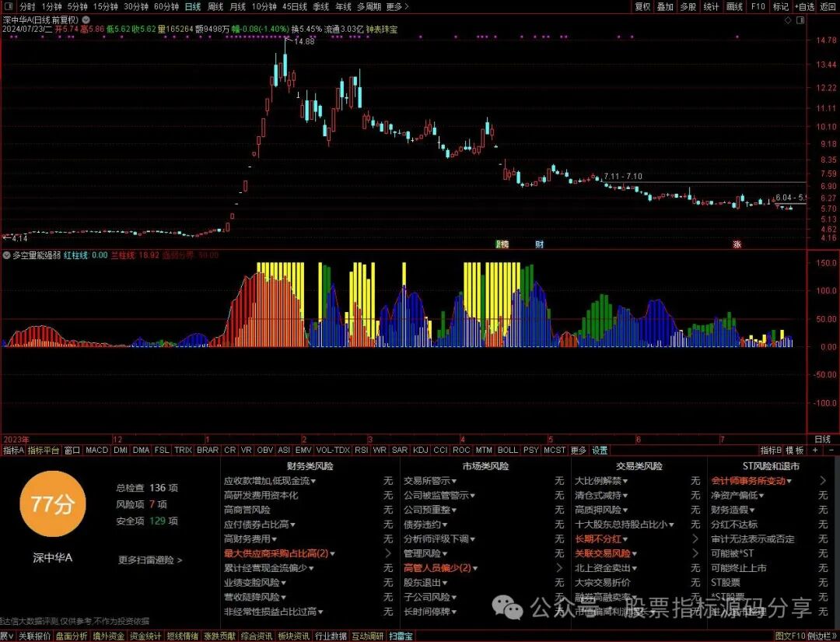Image resolution: width=840 pixels, height=642 pixels.
Task: Open 更多扫雷避险 link
Action: click(150, 560)
